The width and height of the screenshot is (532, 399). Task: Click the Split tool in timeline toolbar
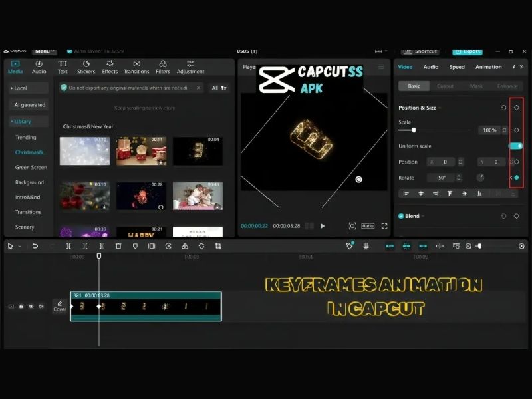[68, 246]
